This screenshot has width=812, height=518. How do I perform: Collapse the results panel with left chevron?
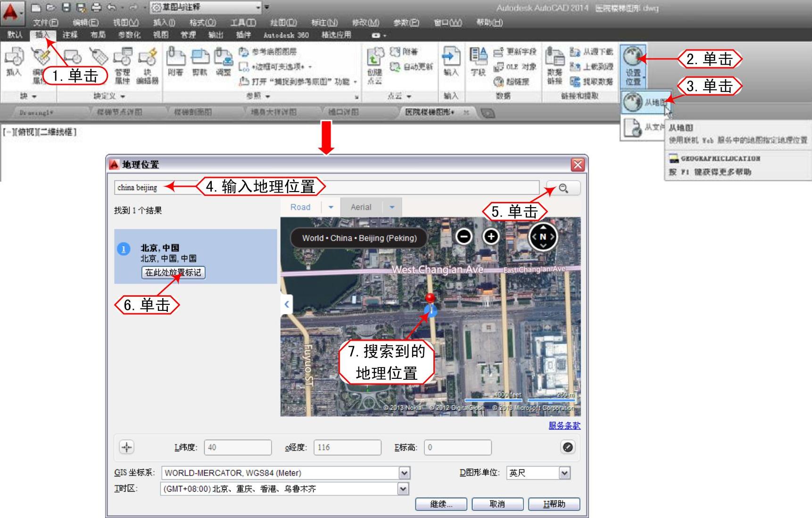287,304
